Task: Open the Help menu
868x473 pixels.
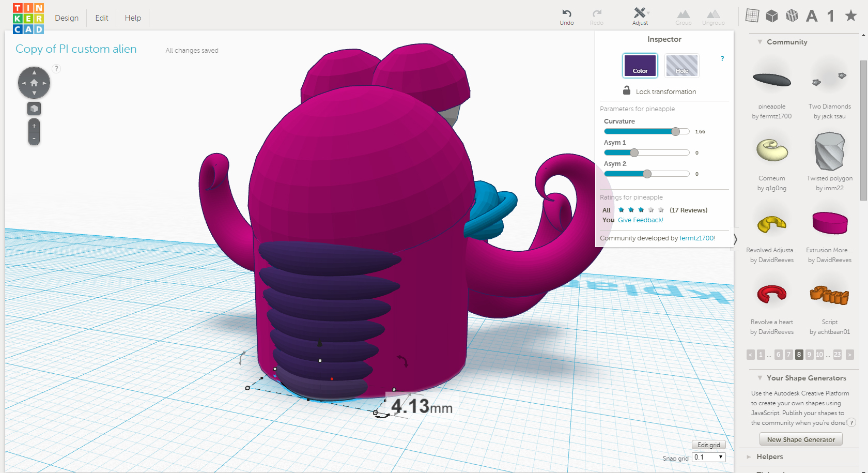Action: tap(133, 18)
